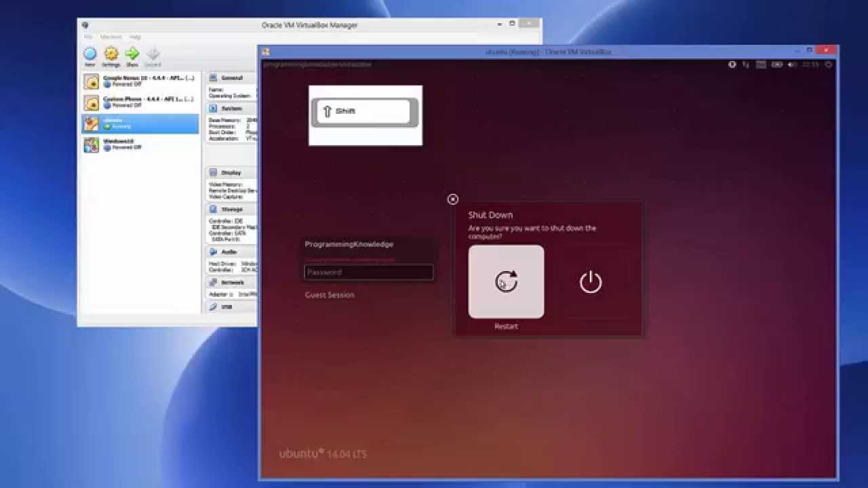The image size is (868, 488).
Task: Click the Restart button in Shut Down dialog
Action: tap(506, 282)
